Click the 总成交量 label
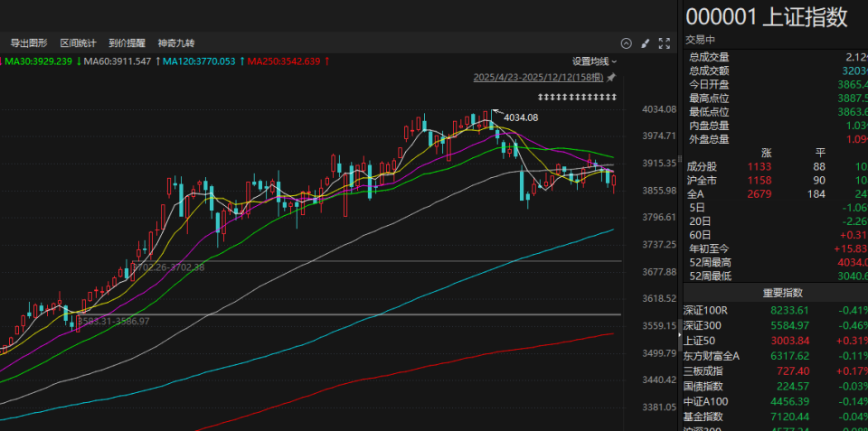The width and height of the screenshot is (868, 431). pyautogui.click(x=709, y=56)
